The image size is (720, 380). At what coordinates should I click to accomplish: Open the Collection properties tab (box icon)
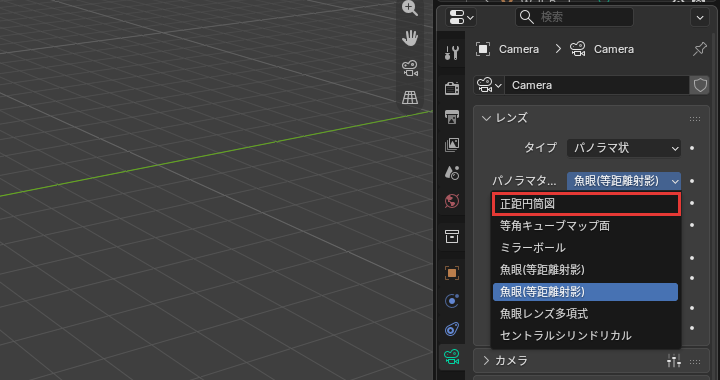point(452,237)
